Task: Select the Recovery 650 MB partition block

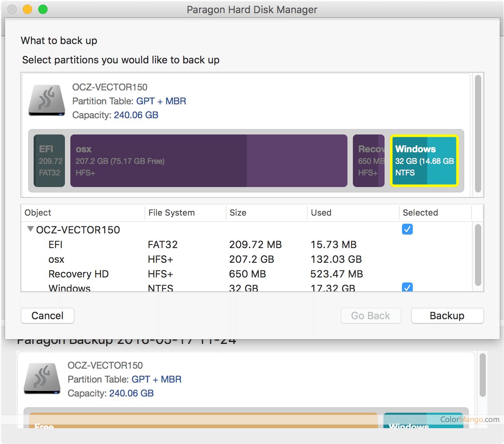Action: pos(369,161)
